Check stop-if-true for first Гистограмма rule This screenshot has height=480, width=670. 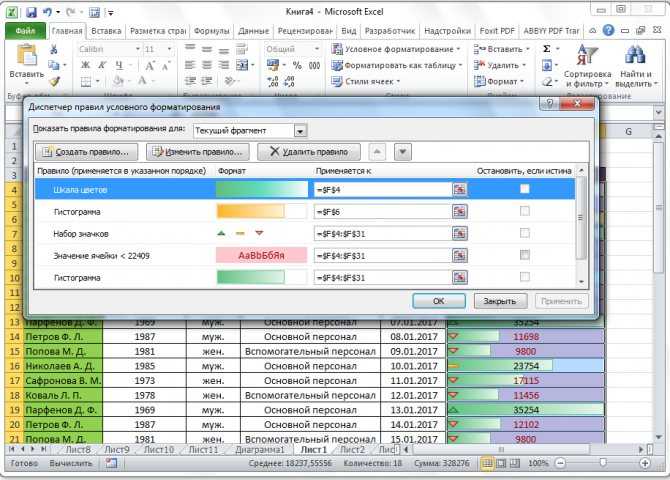click(525, 211)
